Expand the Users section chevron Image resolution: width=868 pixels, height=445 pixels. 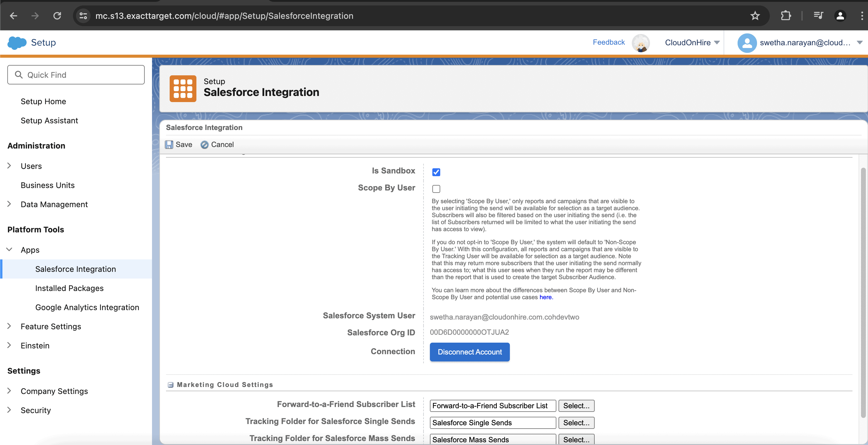coord(9,166)
